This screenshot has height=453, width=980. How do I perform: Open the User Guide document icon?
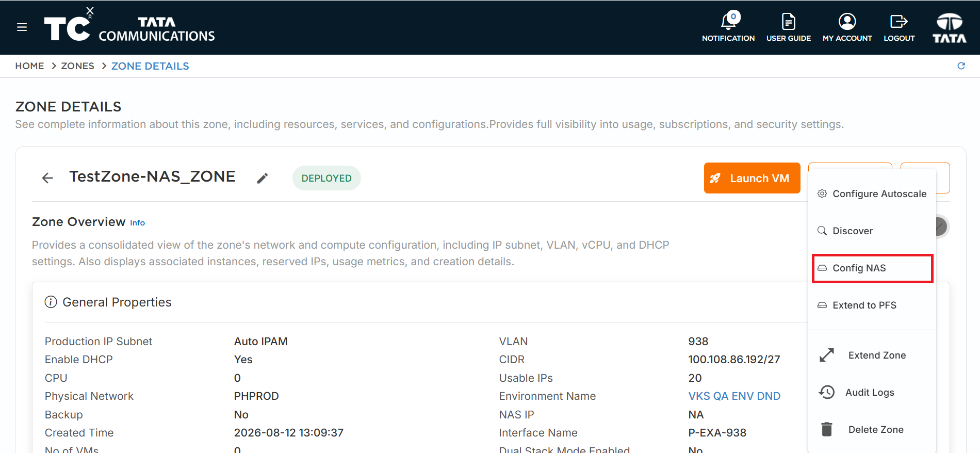(788, 22)
